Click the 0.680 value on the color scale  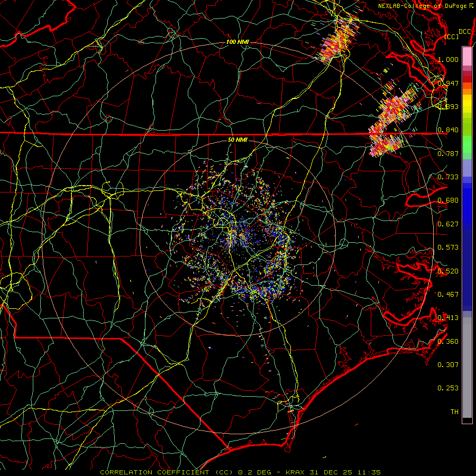point(448,200)
